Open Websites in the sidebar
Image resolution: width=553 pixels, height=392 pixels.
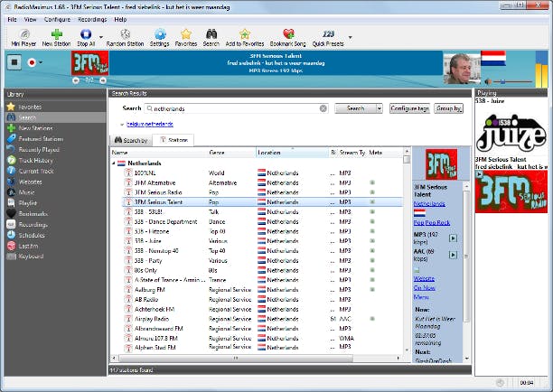point(31,182)
